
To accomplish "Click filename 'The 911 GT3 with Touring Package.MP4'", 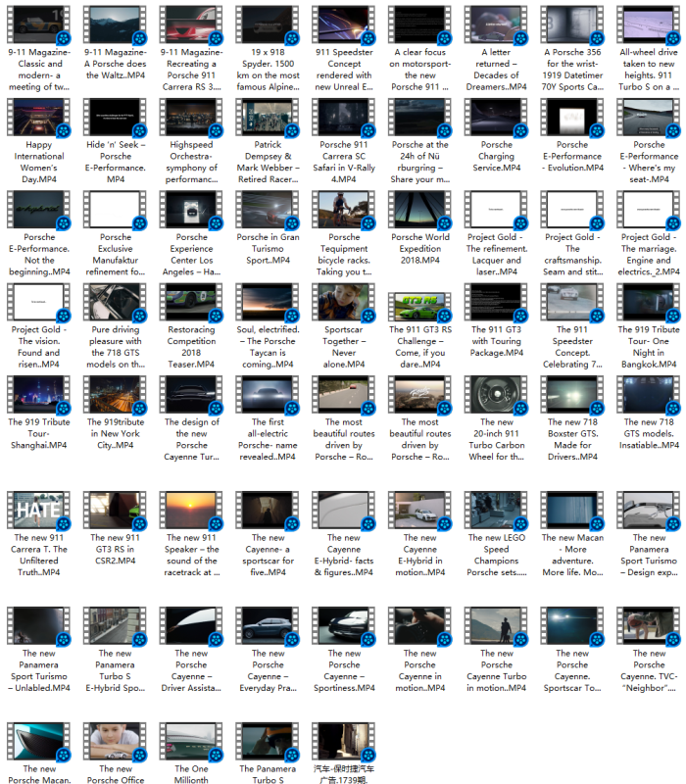I will pyautogui.click(x=497, y=341).
